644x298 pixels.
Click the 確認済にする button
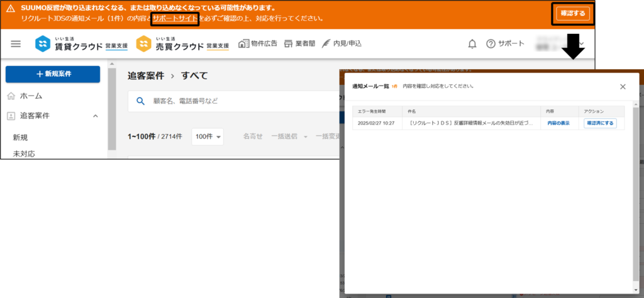[600, 123]
